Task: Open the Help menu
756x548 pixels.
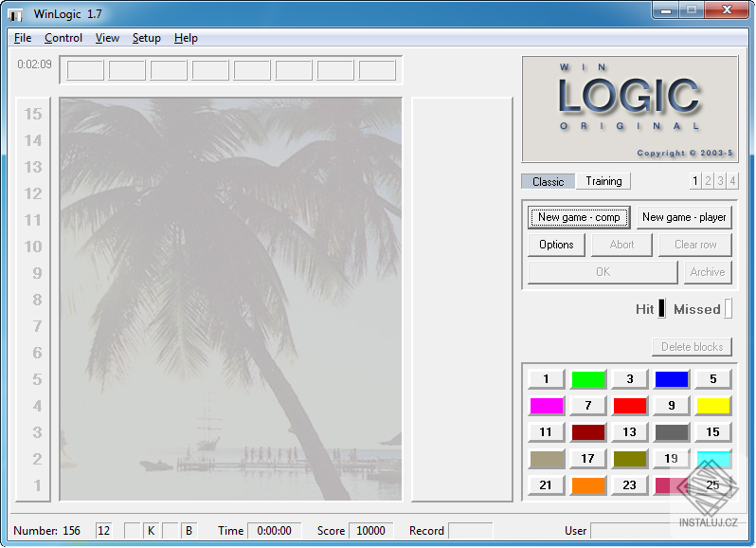Action: pyautogui.click(x=186, y=38)
